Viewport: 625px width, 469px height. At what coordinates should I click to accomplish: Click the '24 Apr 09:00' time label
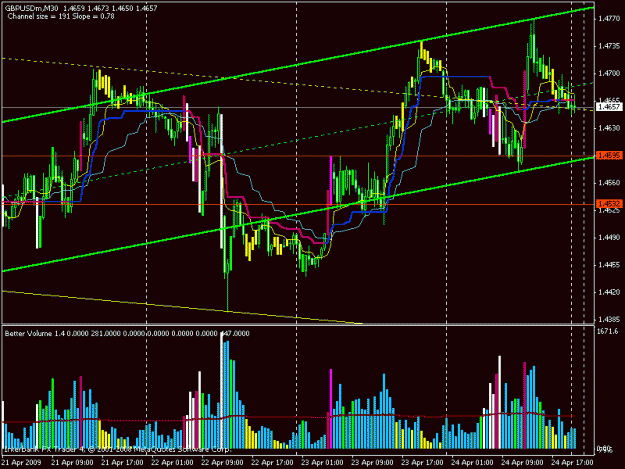coord(522,462)
